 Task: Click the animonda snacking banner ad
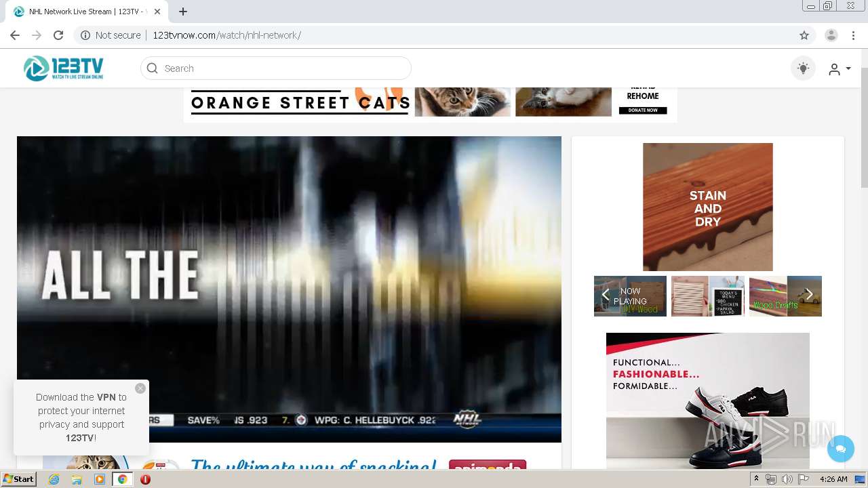(x=288, y=462)
